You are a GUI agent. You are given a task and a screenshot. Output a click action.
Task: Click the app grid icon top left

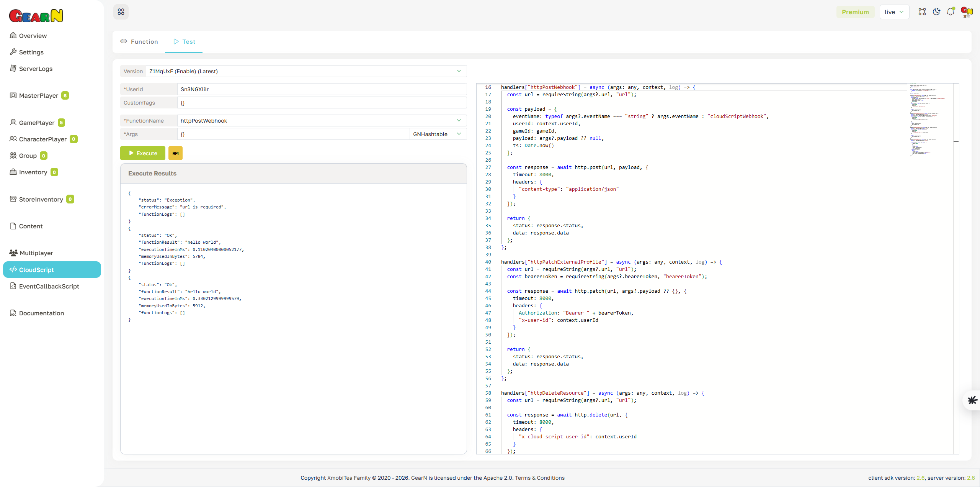pos(121,12)
